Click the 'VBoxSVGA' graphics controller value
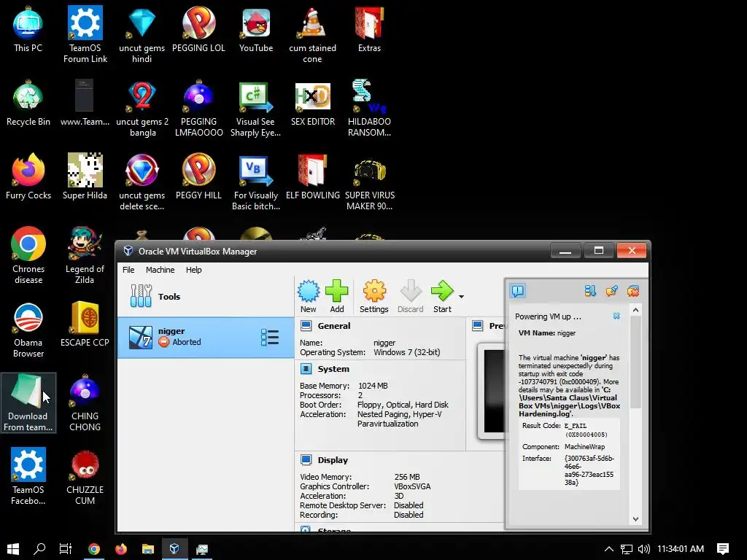The height and width of the screenshot is (560, 747). (x=412, y=486)
